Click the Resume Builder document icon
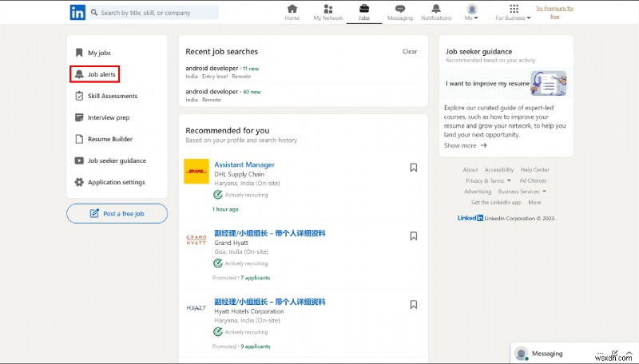The width and height of the screenshot is (639, 364). pyautogui.click(x=79, y=139)
